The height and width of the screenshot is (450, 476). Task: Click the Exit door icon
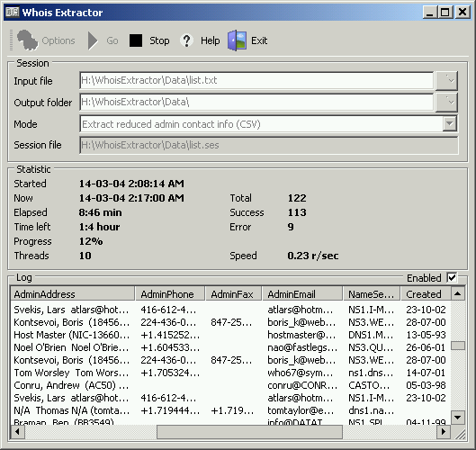click(237, 40)
